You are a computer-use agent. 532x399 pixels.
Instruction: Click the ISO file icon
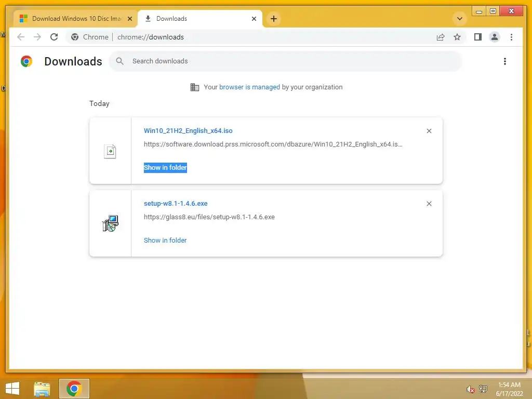pyautogui.click(x=110, y=151)
